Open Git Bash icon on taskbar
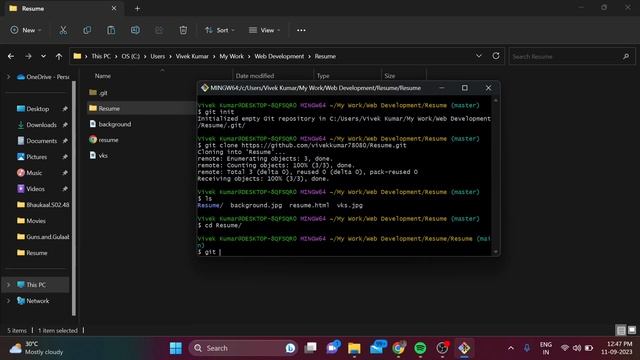 464,348
